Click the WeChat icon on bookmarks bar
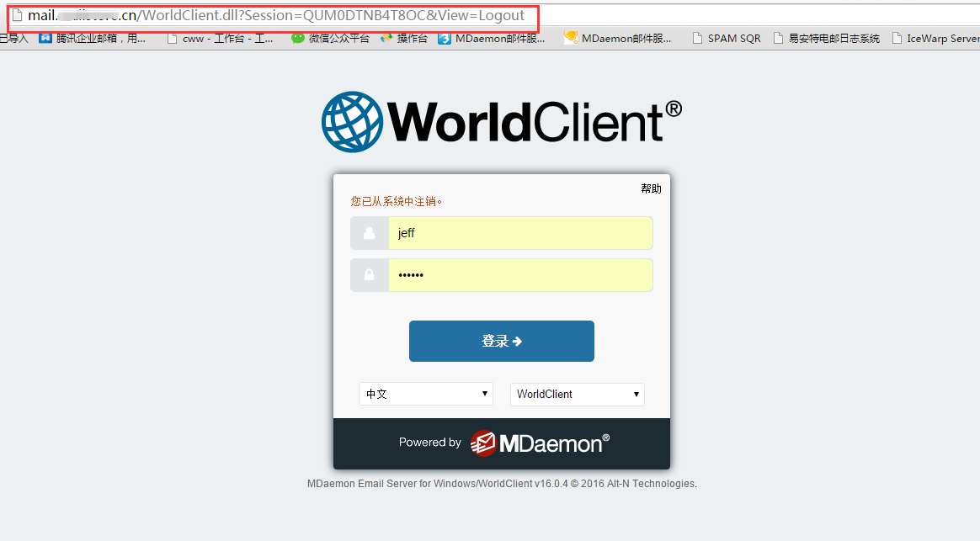This screenshot has width=980, height=541. tap(297, 38)
